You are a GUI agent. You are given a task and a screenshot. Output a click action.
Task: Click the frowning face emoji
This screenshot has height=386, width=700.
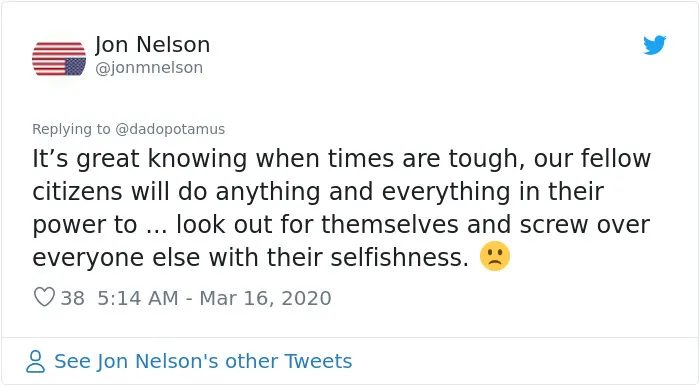coord(495,257)
